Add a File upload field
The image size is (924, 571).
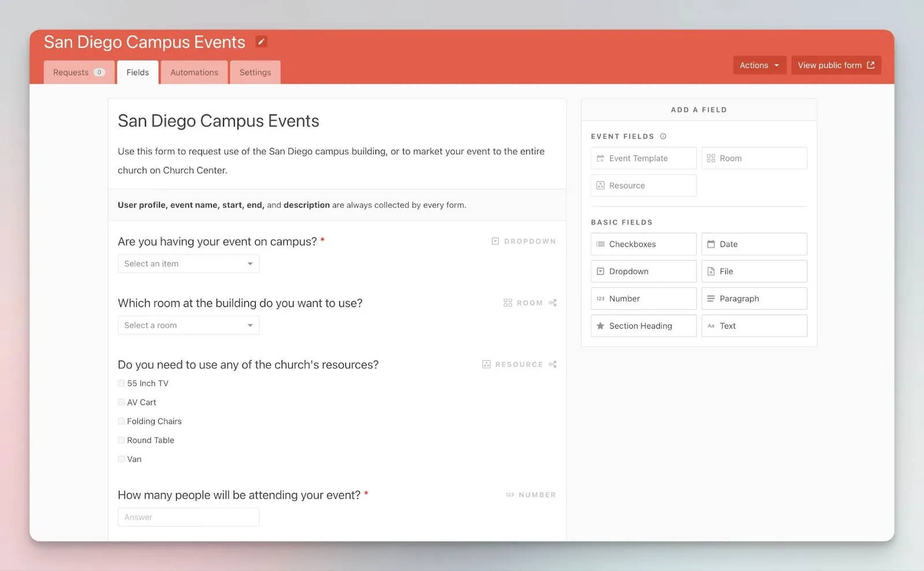coord(754,272)
